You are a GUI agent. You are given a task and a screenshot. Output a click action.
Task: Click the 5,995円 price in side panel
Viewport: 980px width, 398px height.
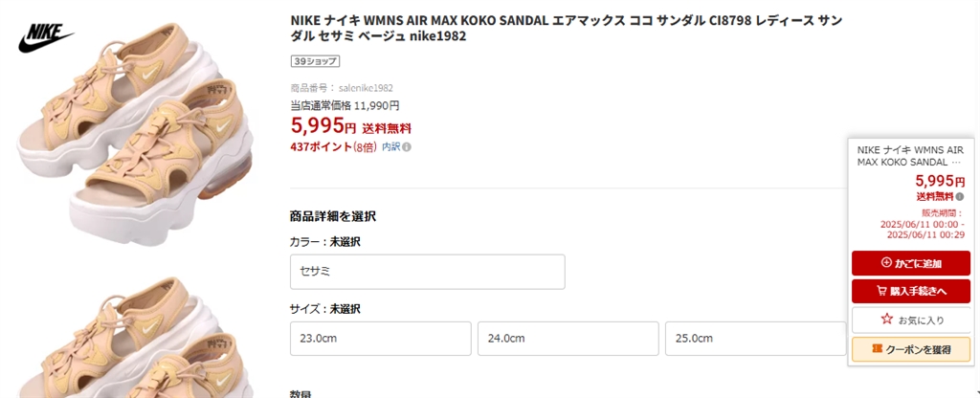coord(940,181)
